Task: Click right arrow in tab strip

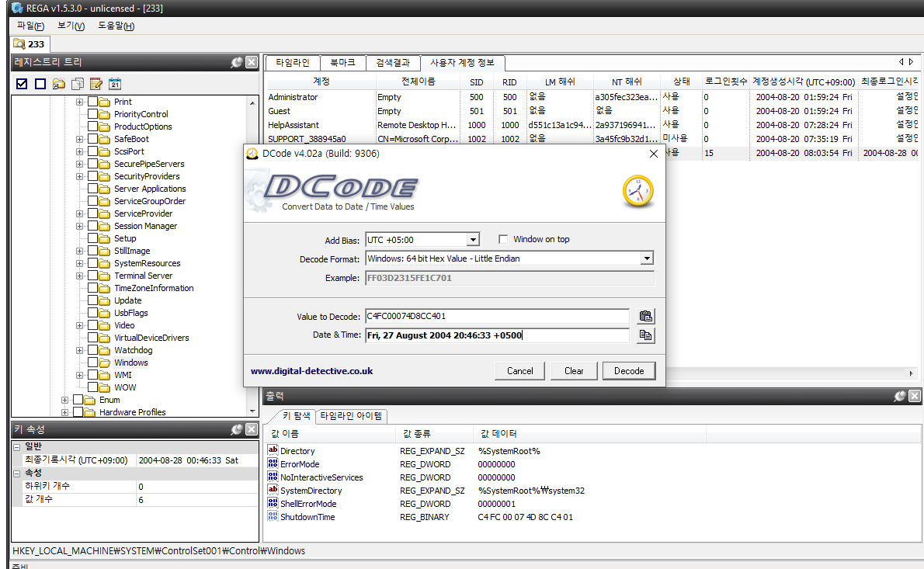Action: pos(911,62)
